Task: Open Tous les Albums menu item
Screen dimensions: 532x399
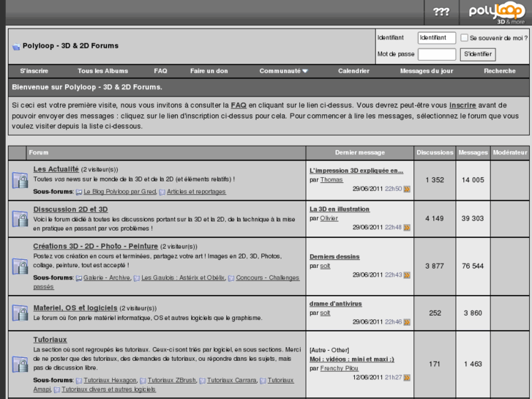Action: coord(102,71)
